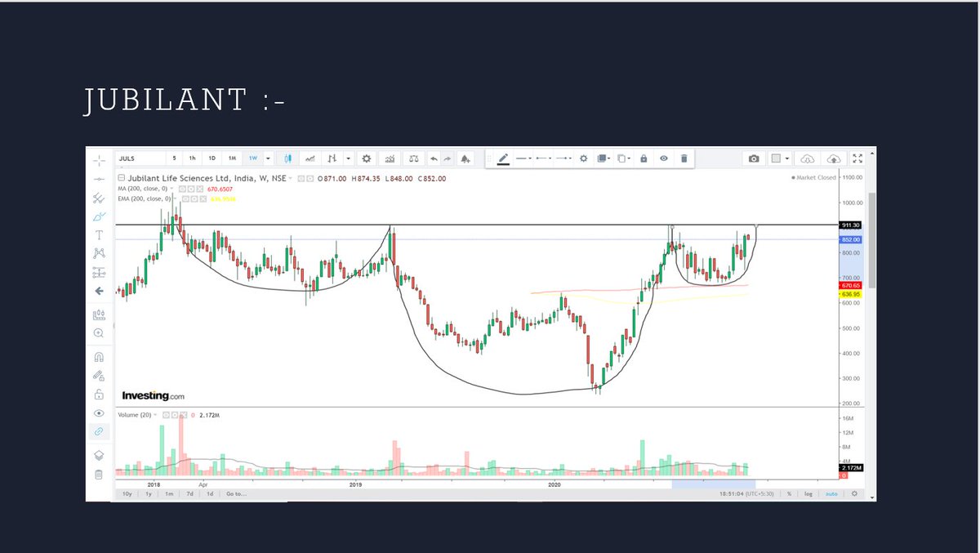Enter fullscreen mode with the expand icon
The height and width of the screenshot is (553, 980).
[857, 158]
